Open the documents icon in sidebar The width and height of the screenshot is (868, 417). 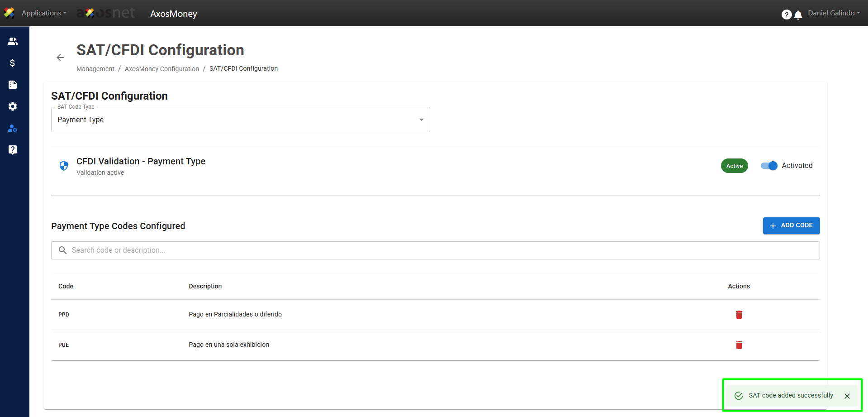tap(13, 85)
